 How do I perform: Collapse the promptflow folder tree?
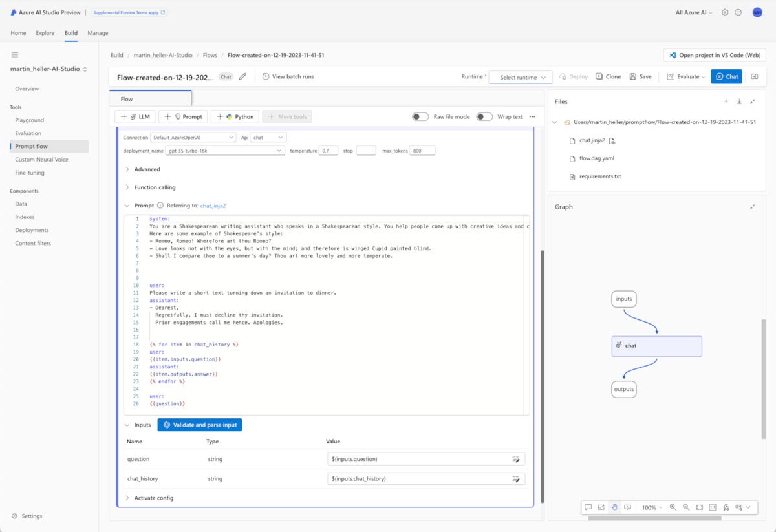(x=556, y=122)
